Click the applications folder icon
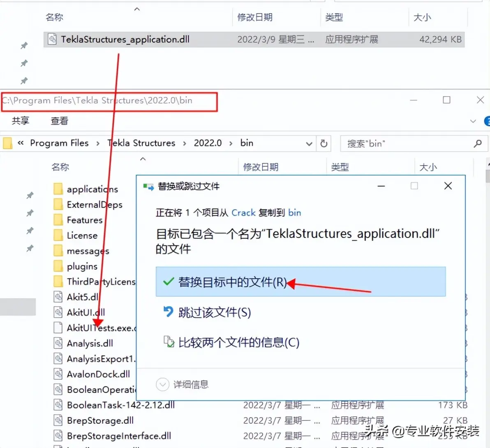Image resolution: width=490 pixels, height=448 pixels. pos(58,189)
